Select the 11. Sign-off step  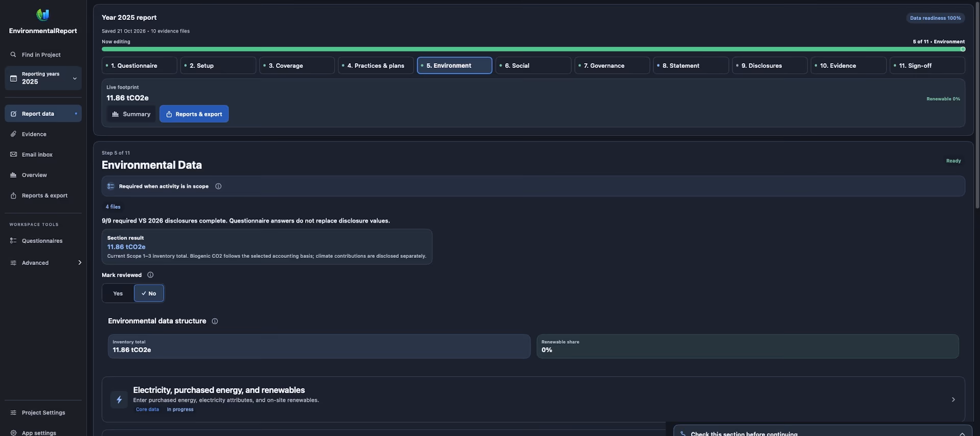click(x=927, y=66)
